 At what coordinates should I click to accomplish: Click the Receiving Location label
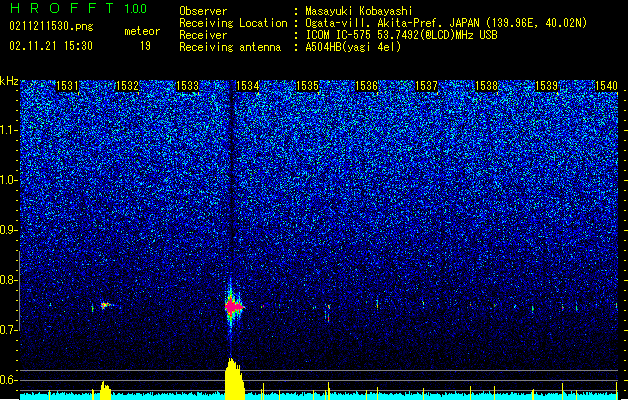(233, 23)
